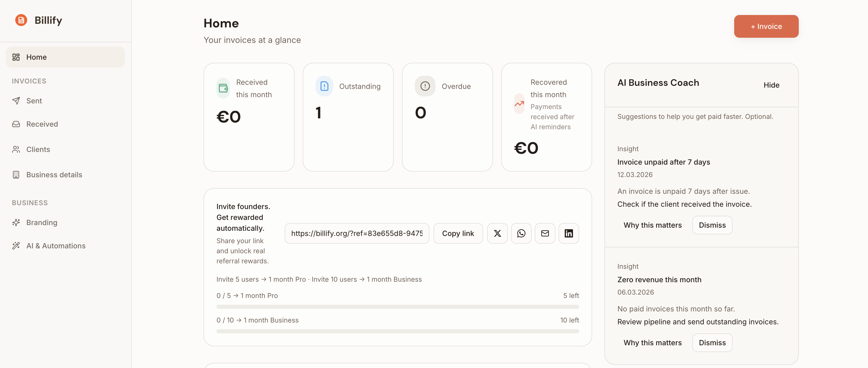The width and height of the screenshot is (868, 368).
Task: Click the Received wallet icon
Action: pyautogui.click(x=223, y=88)
